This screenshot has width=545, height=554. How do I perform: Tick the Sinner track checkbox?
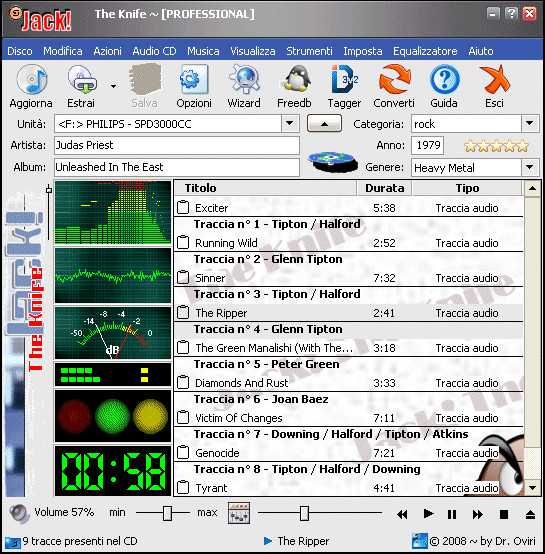pos(183,277)
